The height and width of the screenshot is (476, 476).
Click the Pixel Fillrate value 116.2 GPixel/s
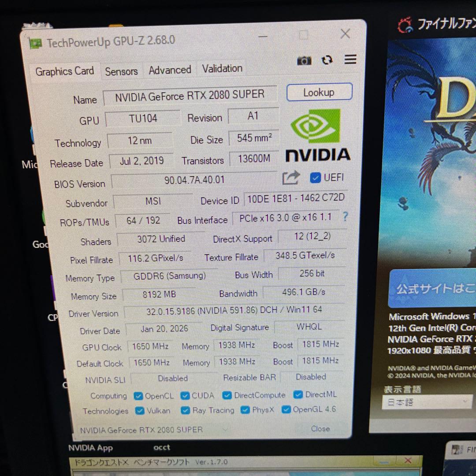pyautogui.click(x=155, y=258)
